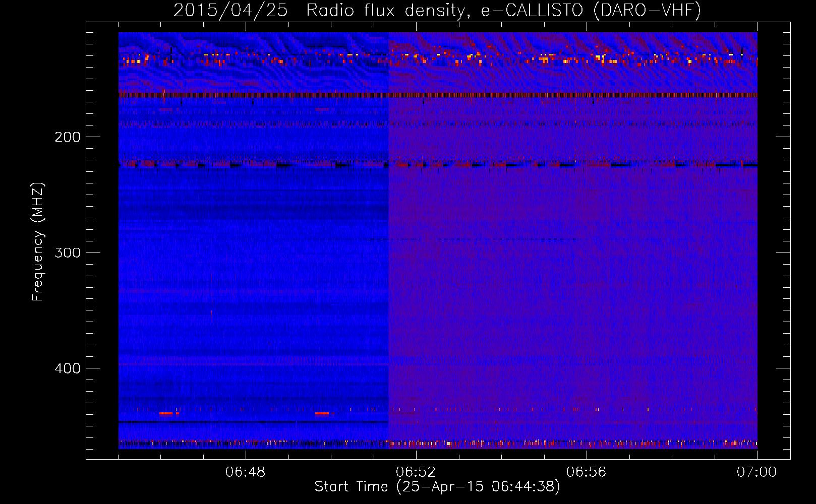The width and height of the screenshot is (816, 504).
Task: Click the "Frequency (MHZ)" axis label
Action: pyautogui.click(x=38, y=241)
